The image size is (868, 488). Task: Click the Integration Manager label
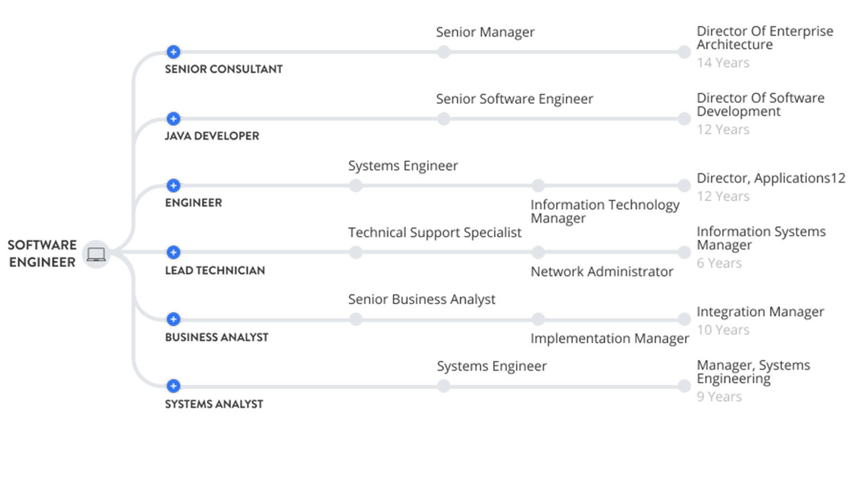point(760,312)
